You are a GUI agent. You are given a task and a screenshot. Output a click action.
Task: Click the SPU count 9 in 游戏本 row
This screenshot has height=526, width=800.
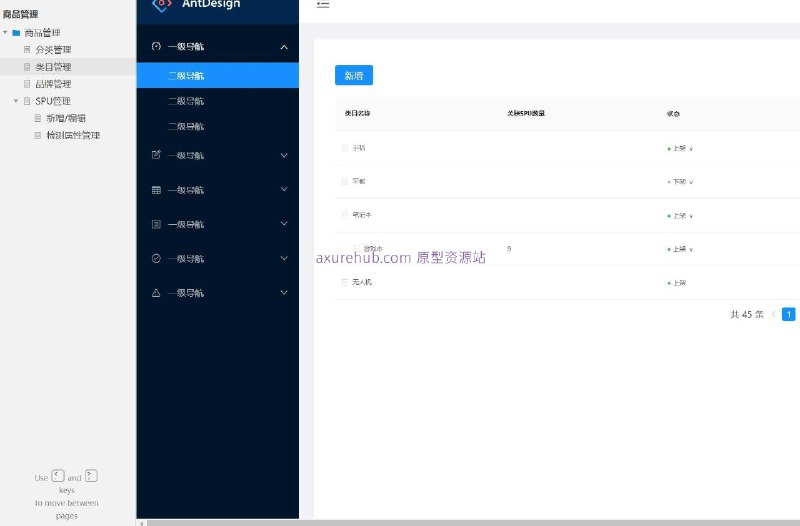click(x=509, y=248)
